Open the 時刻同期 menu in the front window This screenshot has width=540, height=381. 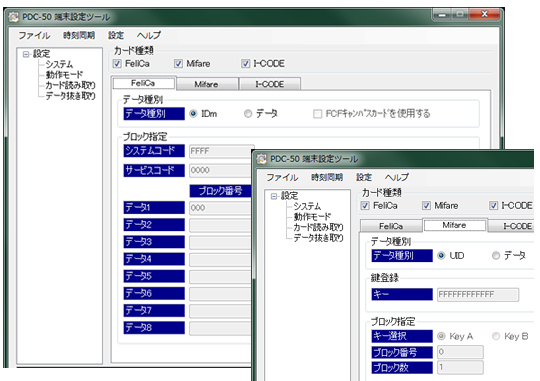coord(327,177)
